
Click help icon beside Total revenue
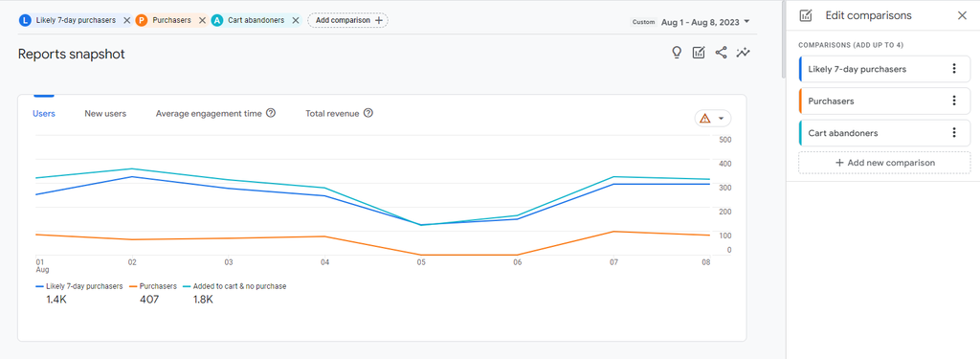(x=368, y=113)
